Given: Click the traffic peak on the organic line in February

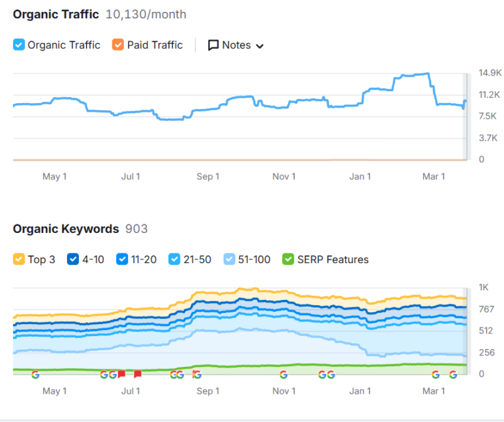Looking at the screenshot, I should coord(427,74).
